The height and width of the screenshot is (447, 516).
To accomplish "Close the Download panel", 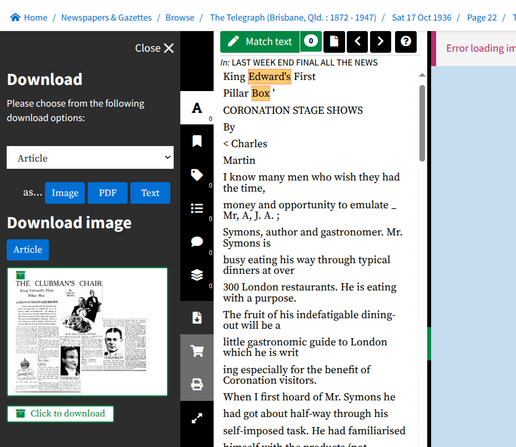I will [154, 48].
